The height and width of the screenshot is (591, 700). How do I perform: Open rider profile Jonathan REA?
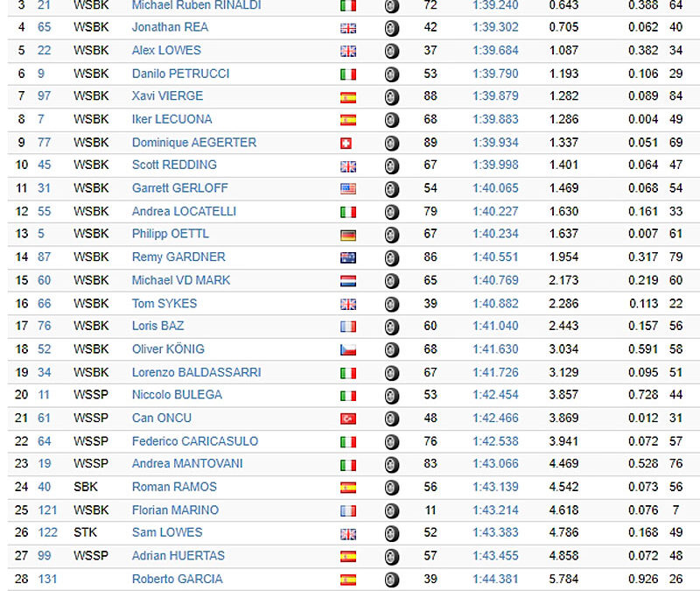pos(170,27)
